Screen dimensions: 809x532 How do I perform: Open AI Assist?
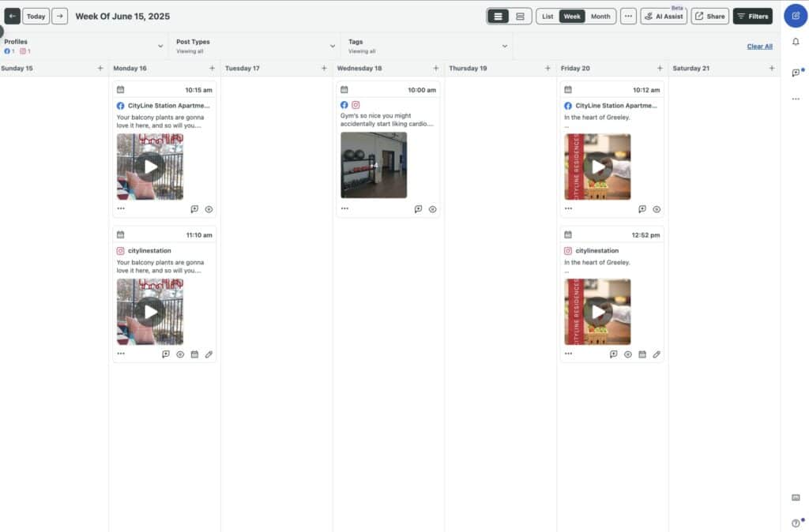pos(664,16)
